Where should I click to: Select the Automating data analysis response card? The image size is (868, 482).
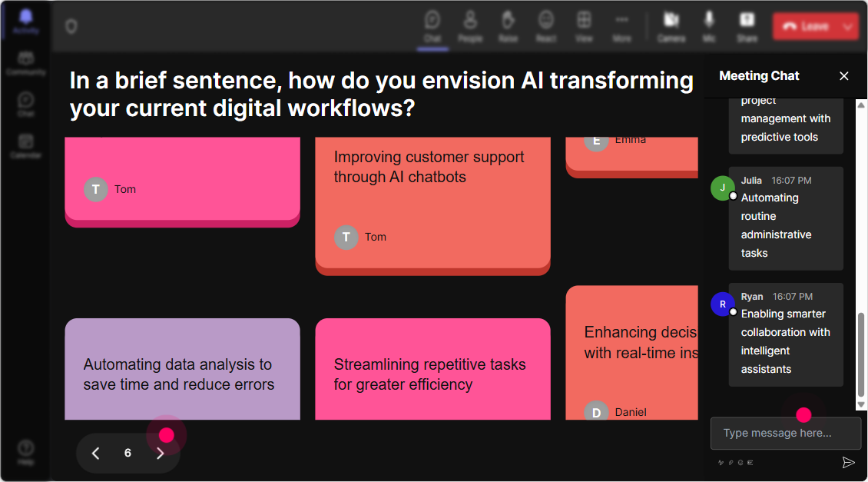(x=182, y=369)
